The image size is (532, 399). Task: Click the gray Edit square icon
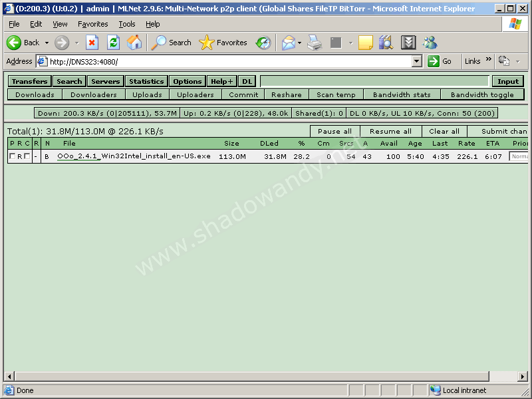coord(336,43)
